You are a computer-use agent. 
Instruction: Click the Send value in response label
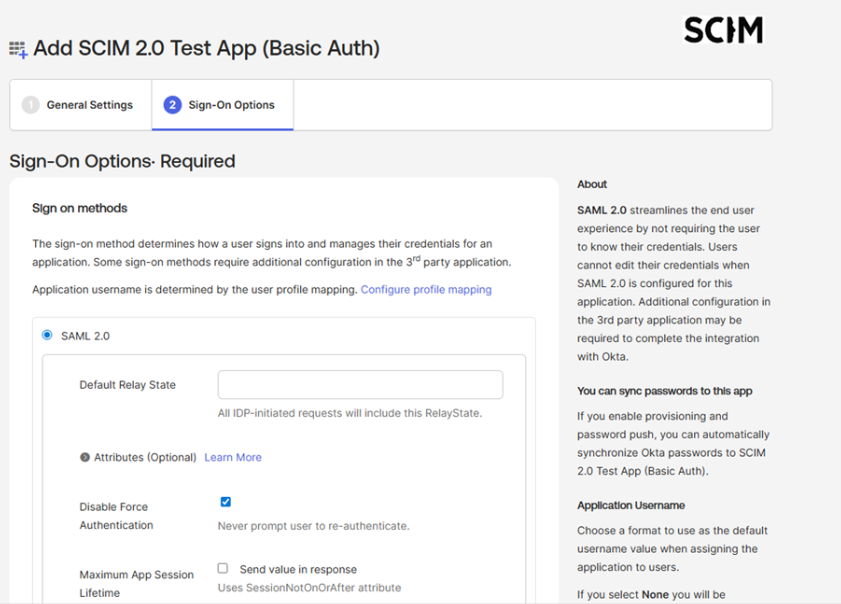tap(298, 569)
